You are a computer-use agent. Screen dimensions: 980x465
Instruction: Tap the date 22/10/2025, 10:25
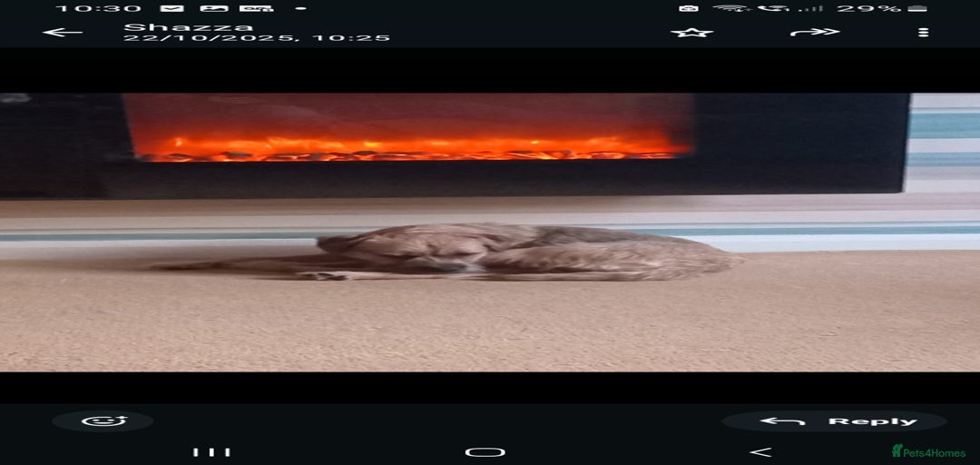[x=257, y=37]
